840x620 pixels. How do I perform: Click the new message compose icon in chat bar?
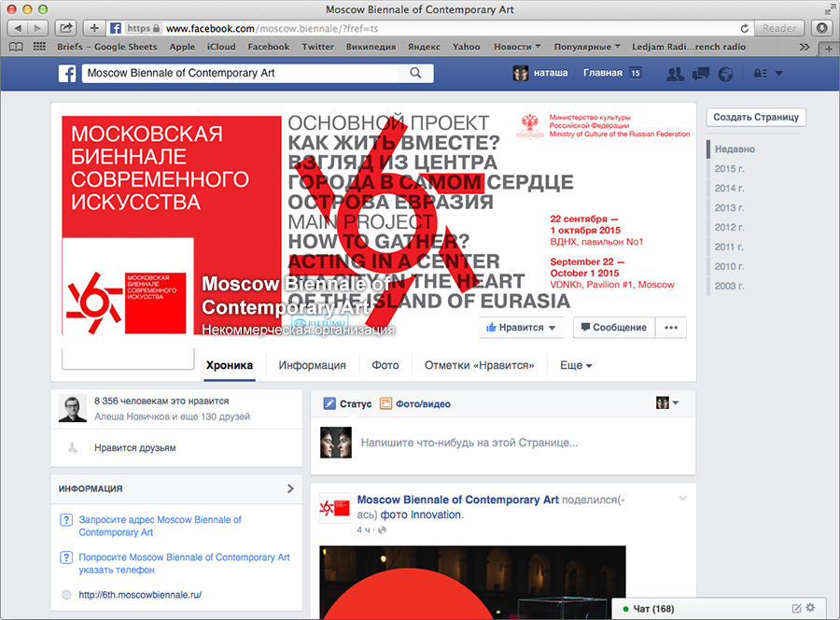click(x=796, y=609)
